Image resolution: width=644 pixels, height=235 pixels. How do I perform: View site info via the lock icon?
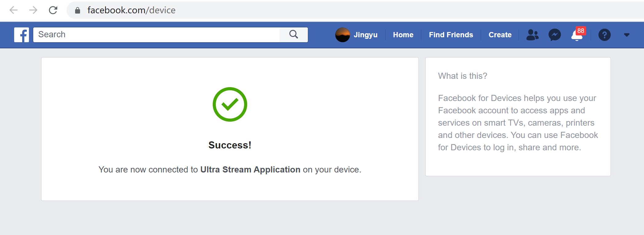coord(78,10)
